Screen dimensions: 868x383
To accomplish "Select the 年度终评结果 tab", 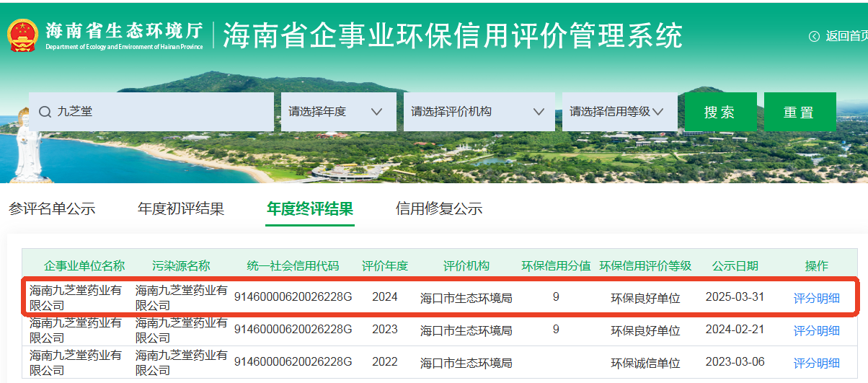I will (310, 209).
